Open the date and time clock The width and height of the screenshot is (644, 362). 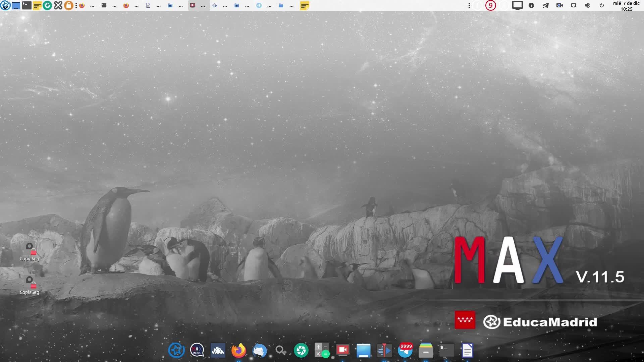tap(626, 6)
